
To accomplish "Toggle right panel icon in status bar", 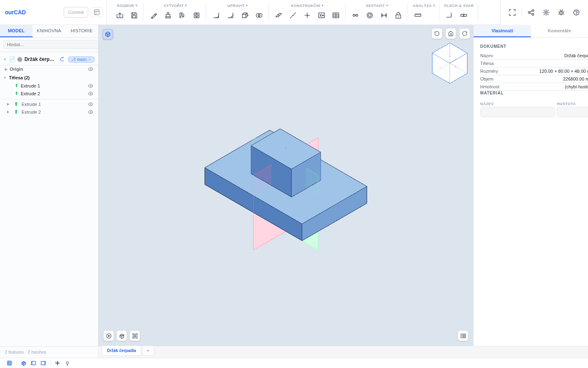I will (x=43, y=363).
